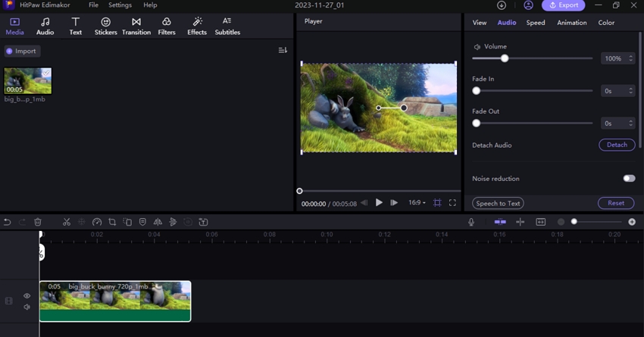This screenshot has width=644, height=337.
Task: Click the Detach audio button
Action: (x=617, y=145)
